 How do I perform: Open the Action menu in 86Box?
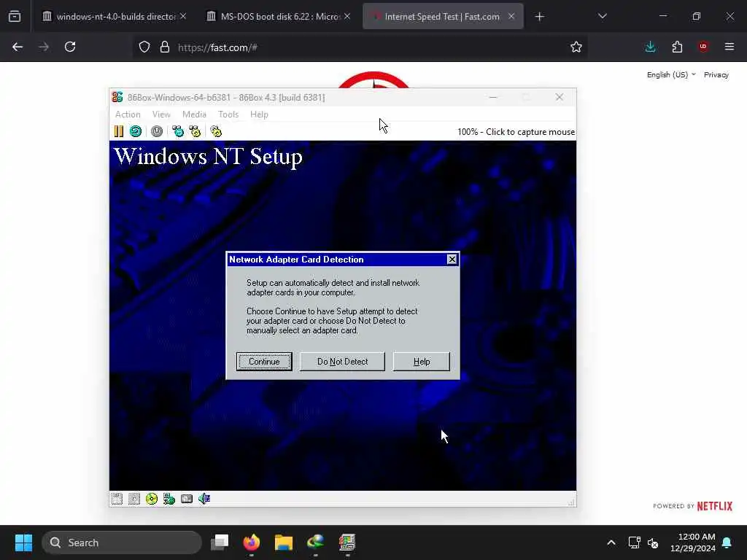click(128, 114)
